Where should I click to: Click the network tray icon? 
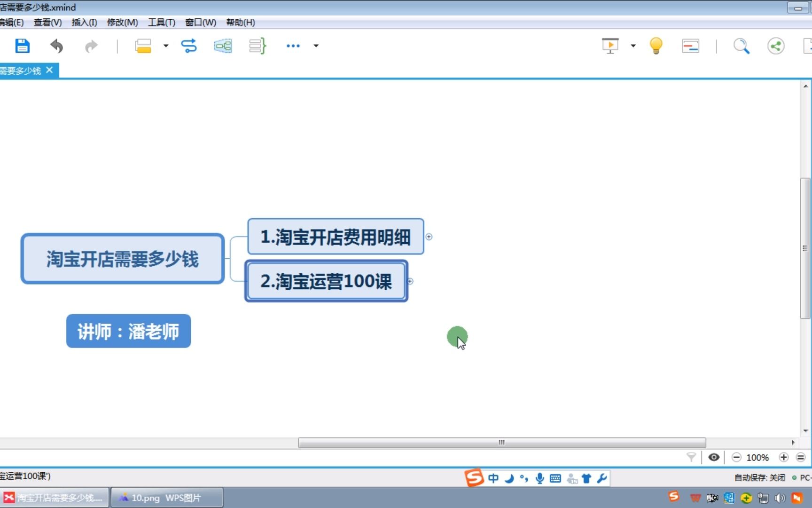coord(763,498)
